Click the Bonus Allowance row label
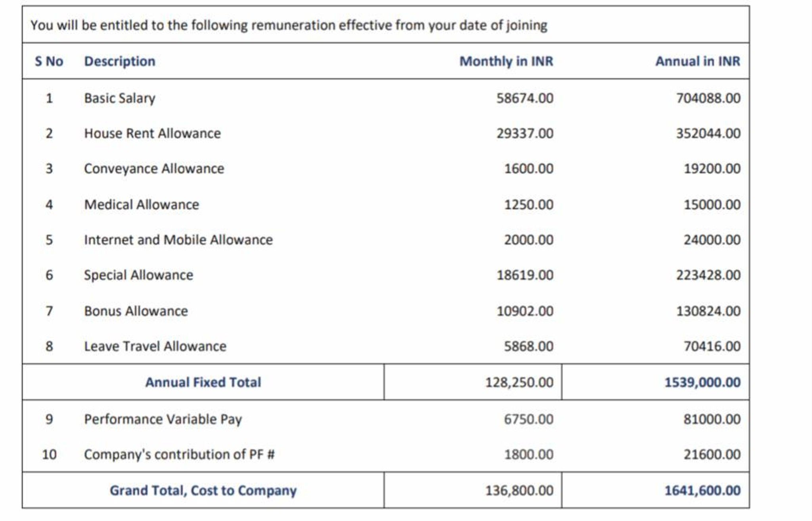 (136, 311)
